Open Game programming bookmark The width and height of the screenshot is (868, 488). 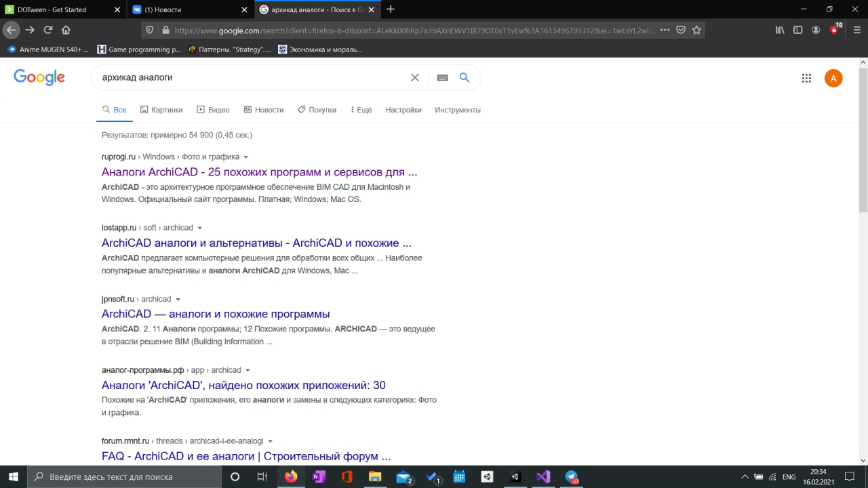pos(139,49)
